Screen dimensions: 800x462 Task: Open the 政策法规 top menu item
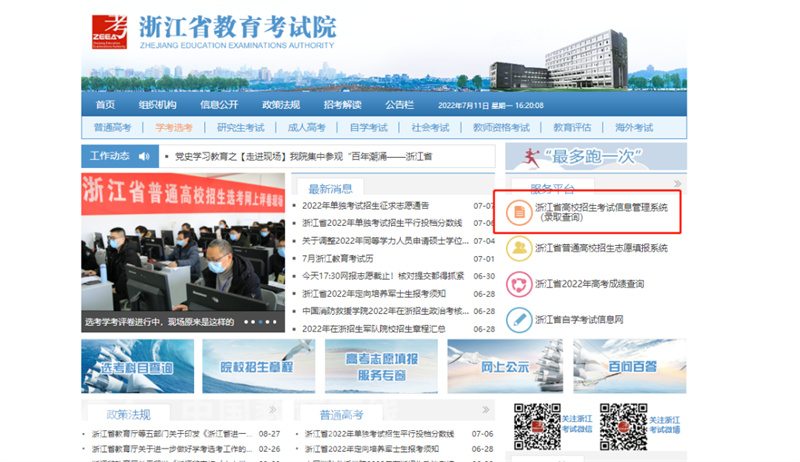(x=281, y=105)
